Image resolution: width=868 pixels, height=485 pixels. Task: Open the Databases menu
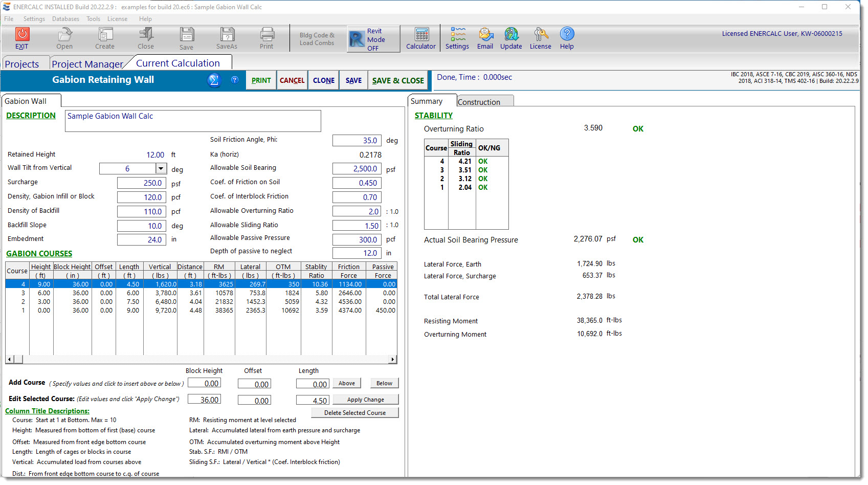[x=65, y=18]
